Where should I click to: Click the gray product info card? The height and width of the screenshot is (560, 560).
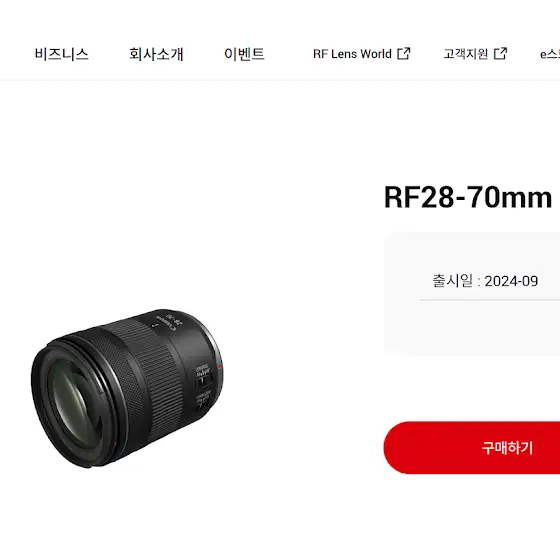point(472,294)
